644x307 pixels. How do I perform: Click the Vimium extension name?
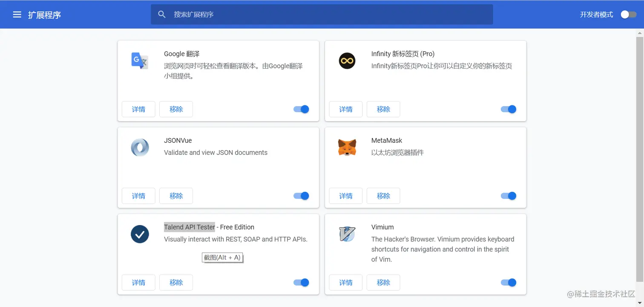pyautogui.click(x=382, y=227)
